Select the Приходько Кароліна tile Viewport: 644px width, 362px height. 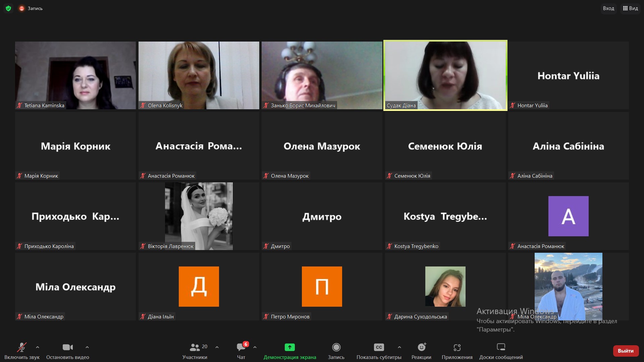[75, 216]
